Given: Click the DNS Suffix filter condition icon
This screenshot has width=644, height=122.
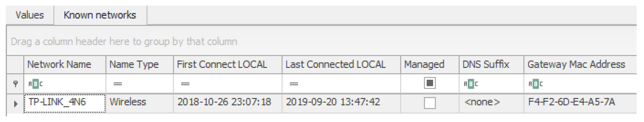Looking at the screenshot, I should (x=471, y=84).
